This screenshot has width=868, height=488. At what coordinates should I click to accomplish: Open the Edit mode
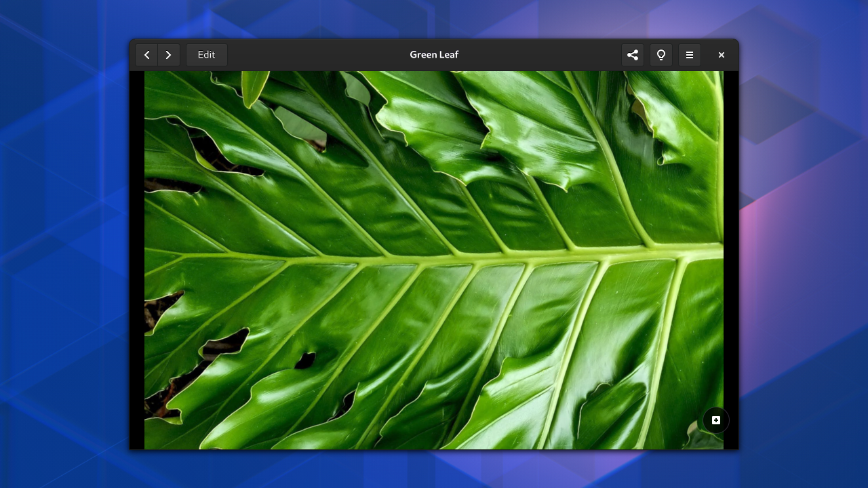tap(207, 55)
